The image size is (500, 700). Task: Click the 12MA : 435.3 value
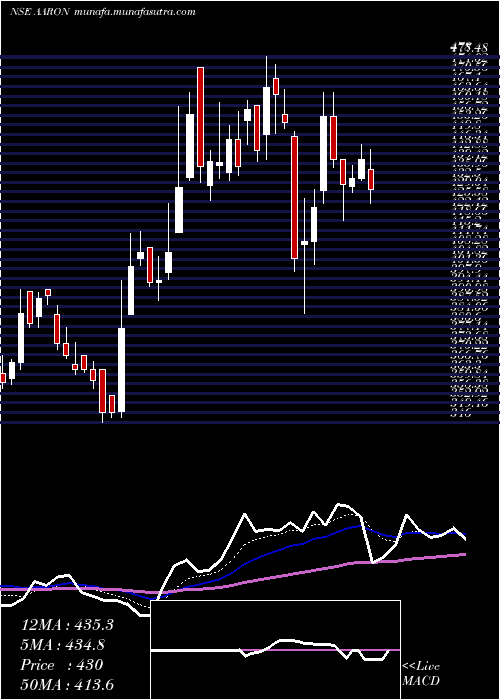coord(67,625)
